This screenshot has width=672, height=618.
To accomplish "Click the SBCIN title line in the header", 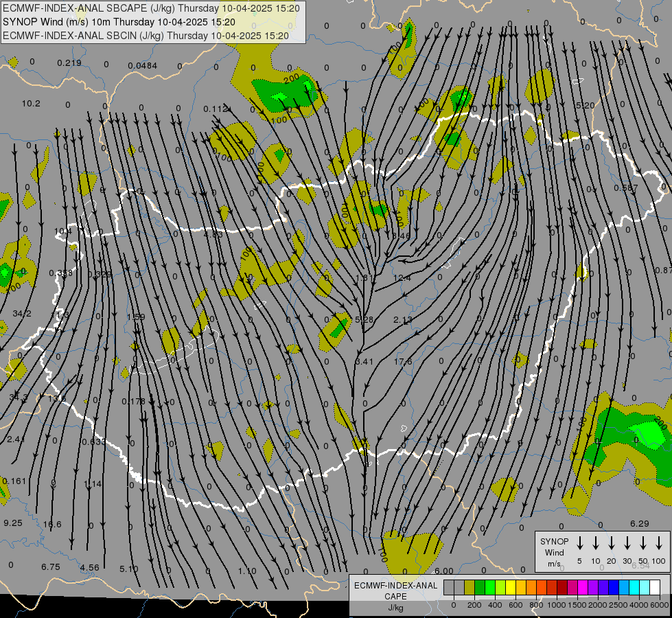I will coord(146,36).
